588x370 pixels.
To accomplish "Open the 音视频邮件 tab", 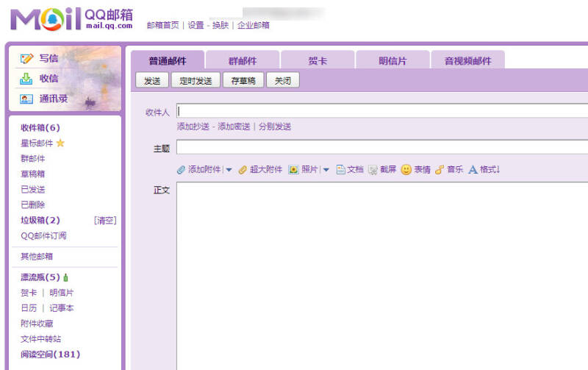I will click(x=467, y=60).
